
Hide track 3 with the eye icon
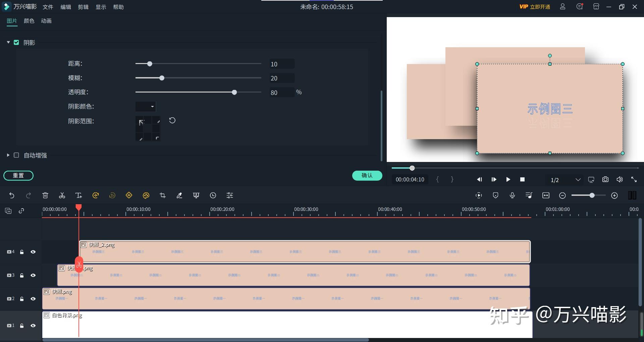pos(33,275)
